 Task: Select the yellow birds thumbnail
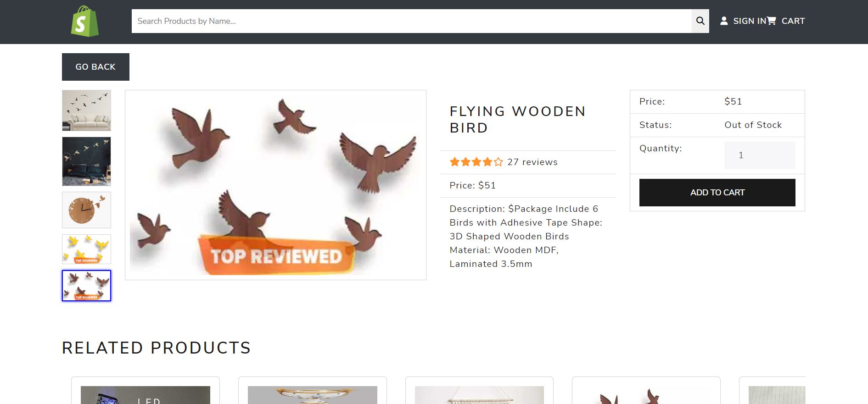click(87, 249)
